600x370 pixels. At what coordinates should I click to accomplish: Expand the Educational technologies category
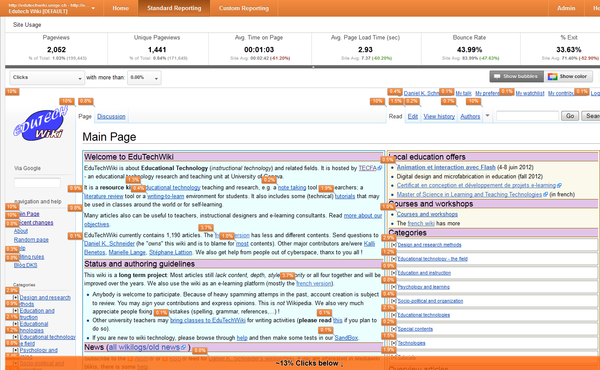pos(393,315)
